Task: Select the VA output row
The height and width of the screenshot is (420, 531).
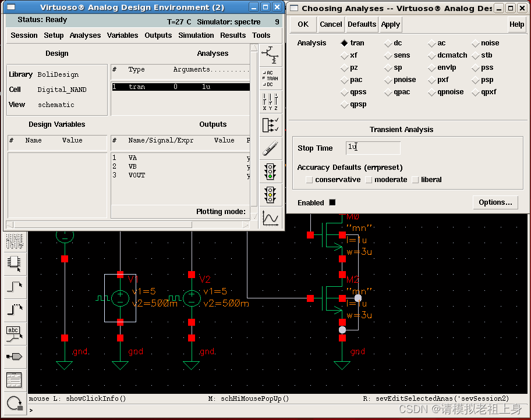Action: (x=181, y=158)
